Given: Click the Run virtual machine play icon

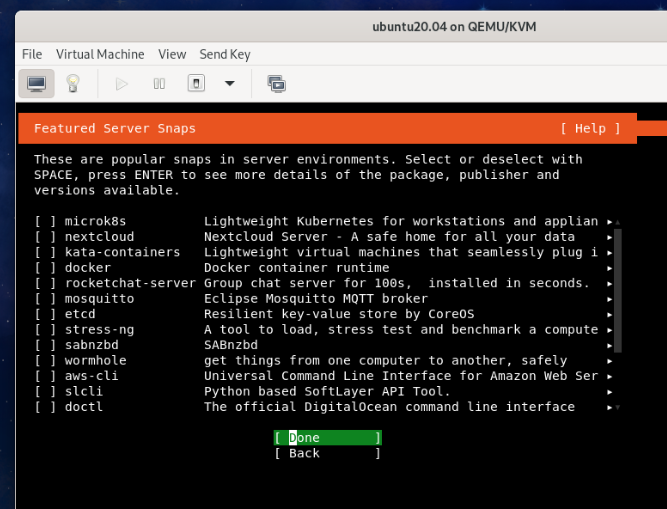Looking at the screenshot, I should pos(122,84).
